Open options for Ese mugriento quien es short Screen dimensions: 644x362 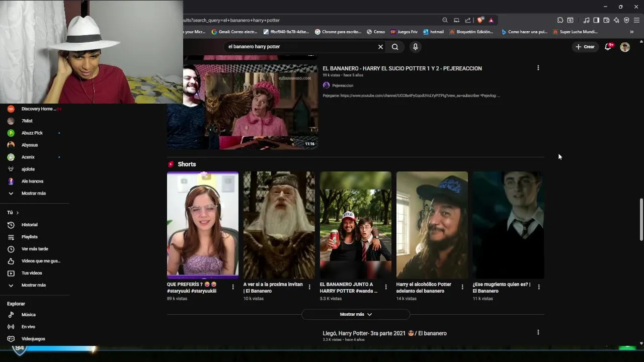(x=539, y=287)
